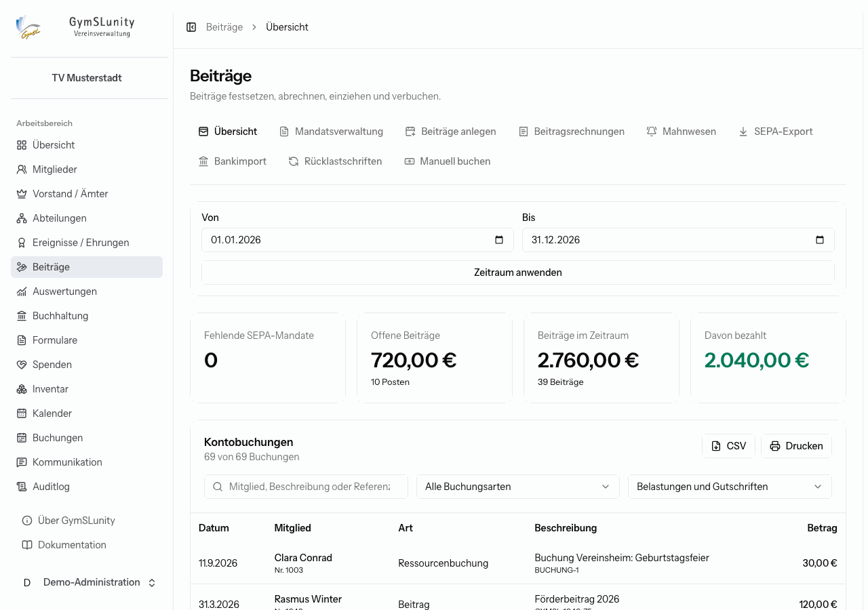Click the Vorstand / Ämter crown icon

coord(22,194)
